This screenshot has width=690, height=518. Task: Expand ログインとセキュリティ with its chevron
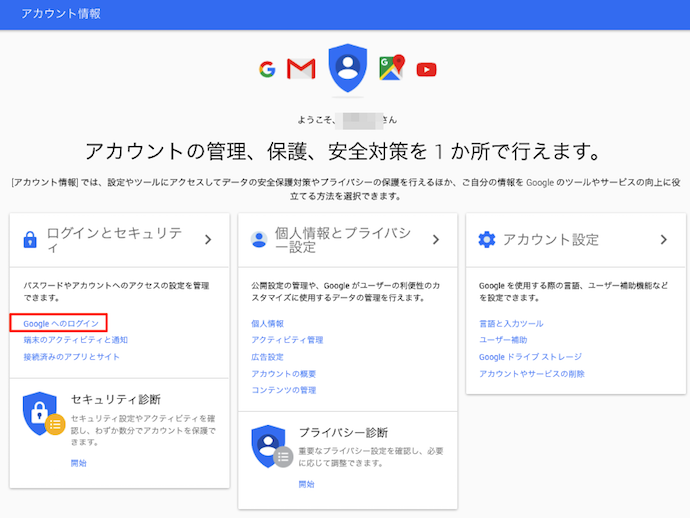tap(208, 239)
